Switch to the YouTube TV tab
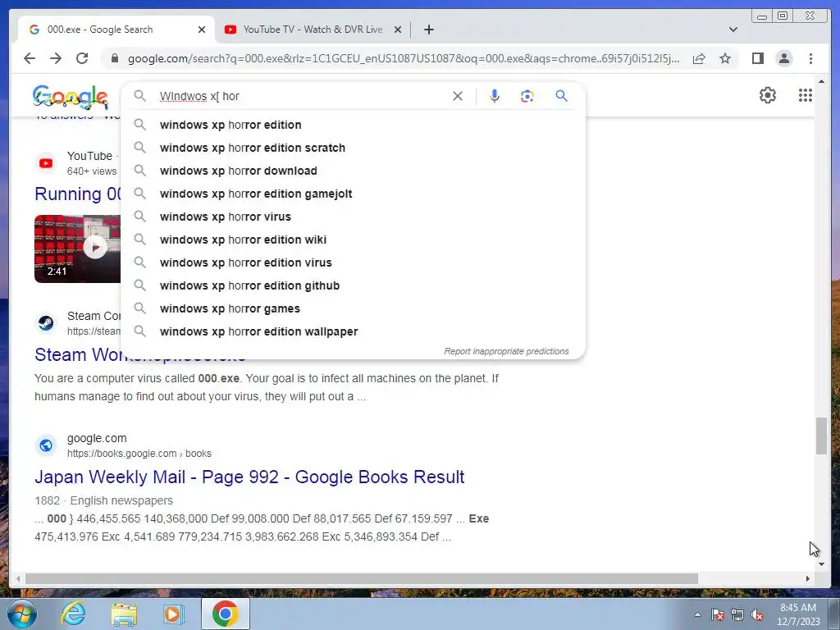Image resolution: width=840 pixels, height=630 pixels. 313,30
